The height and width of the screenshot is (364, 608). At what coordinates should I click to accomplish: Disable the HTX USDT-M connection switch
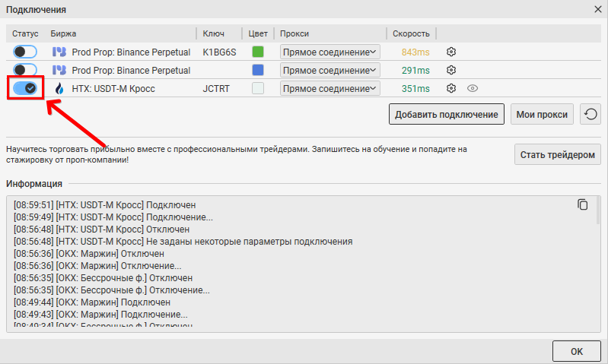[x=25, y=88]
